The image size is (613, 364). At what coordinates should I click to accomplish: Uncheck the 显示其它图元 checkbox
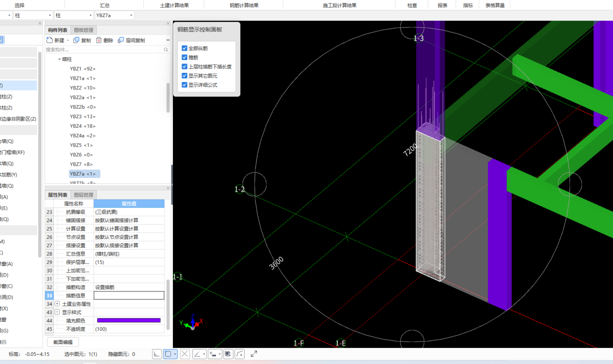[185, 76]
